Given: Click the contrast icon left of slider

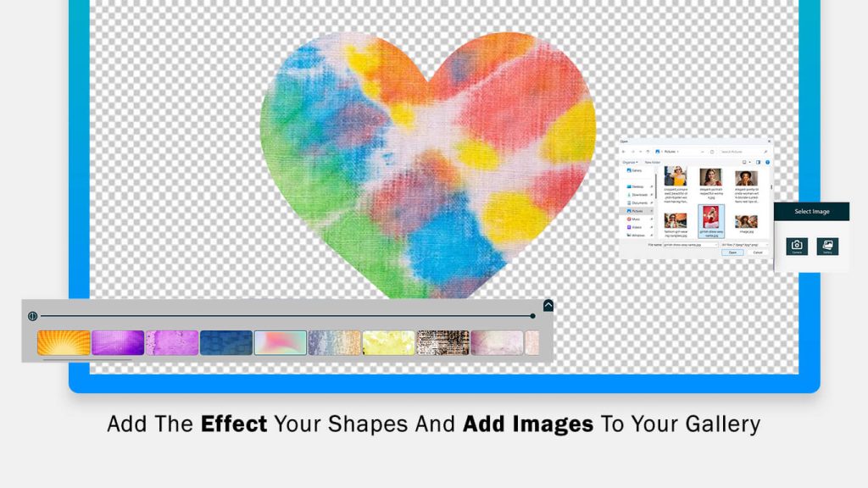Looking at the screenshot, I should click(32, 316).
